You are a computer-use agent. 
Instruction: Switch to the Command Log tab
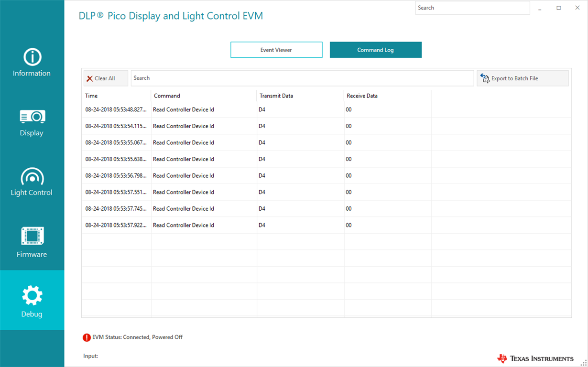(x=376, y=50)
